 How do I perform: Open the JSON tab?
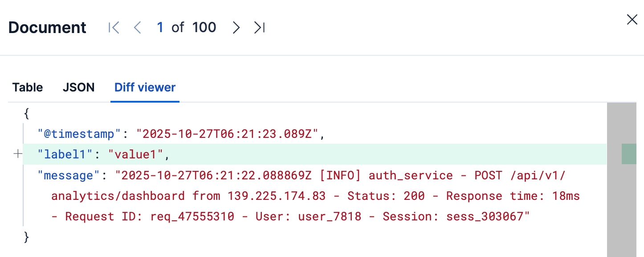coord(78,87)
